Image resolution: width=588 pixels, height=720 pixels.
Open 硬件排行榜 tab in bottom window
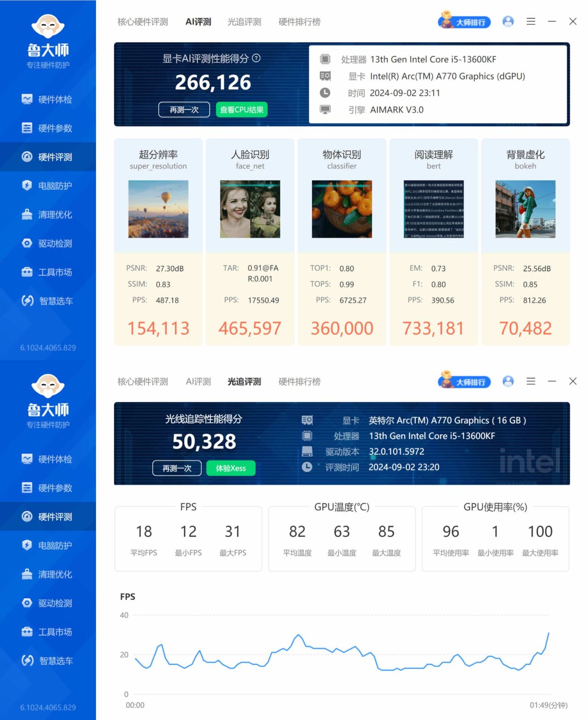pyautogui.click(x=300, y=381)
